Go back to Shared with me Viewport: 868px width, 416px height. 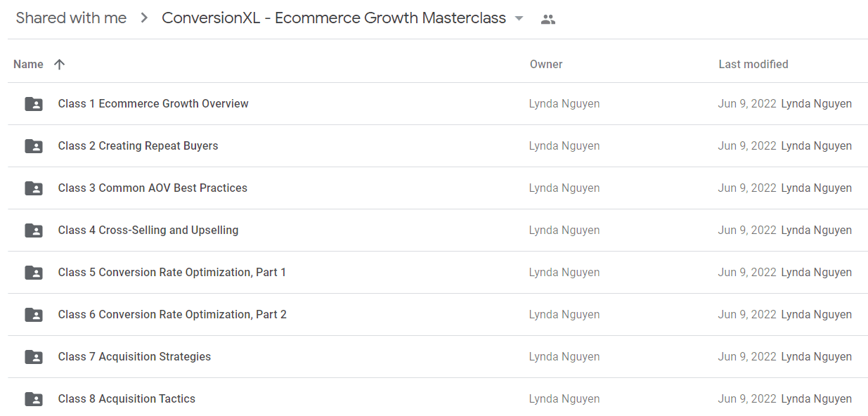pos(71,18)
